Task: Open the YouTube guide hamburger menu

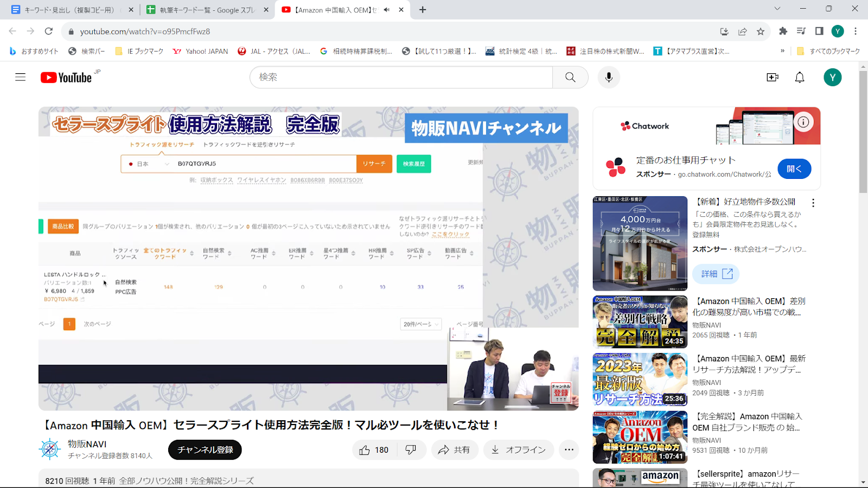Action: click(x=20, y=77)
